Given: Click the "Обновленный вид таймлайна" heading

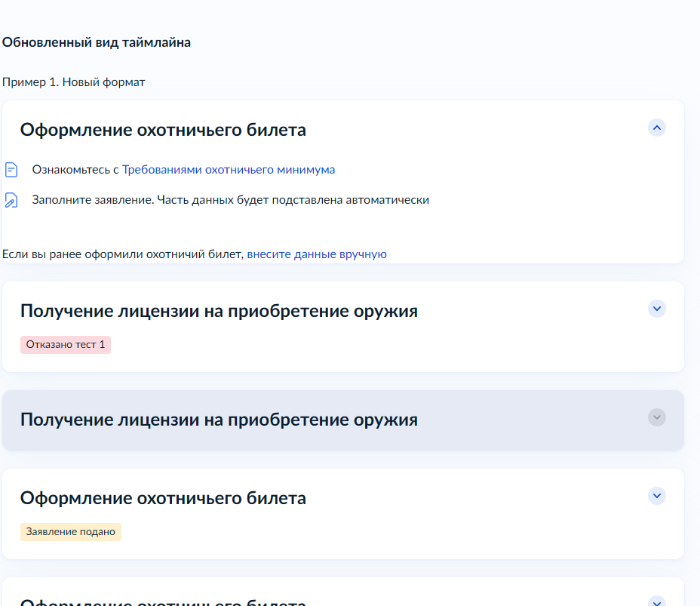Looking at the screenshot, I should click(x=97, y=42).
